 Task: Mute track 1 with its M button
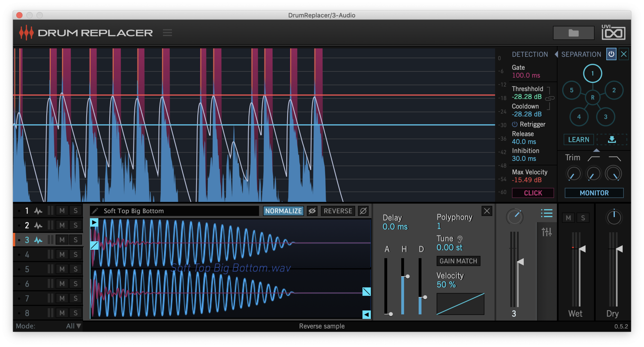(62, 210)
